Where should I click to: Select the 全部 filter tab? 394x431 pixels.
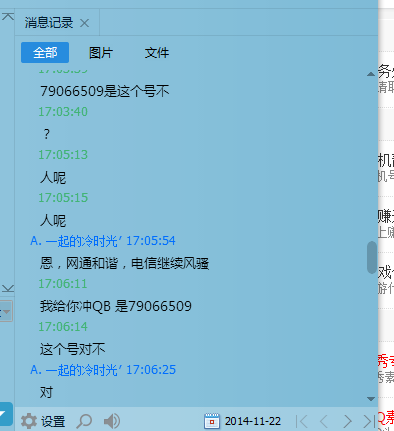[45, 52]
